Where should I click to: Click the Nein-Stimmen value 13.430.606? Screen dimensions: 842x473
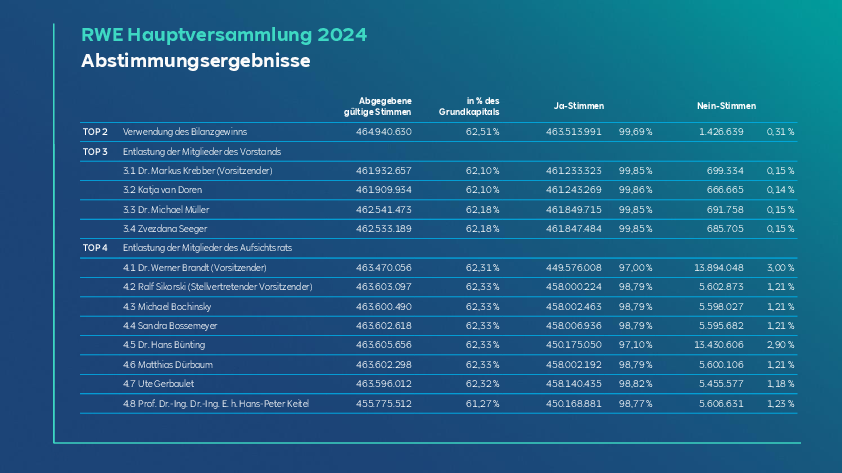(x=718, y=345)
